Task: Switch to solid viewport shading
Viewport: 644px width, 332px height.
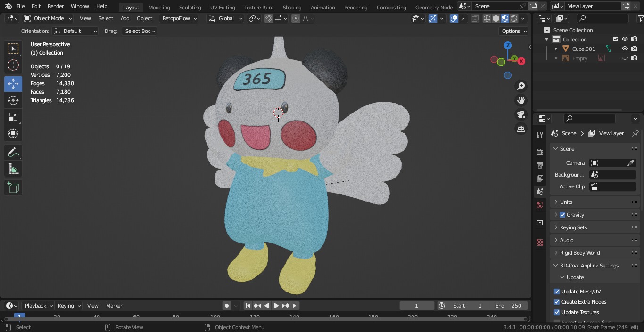Action: (496, 18)
